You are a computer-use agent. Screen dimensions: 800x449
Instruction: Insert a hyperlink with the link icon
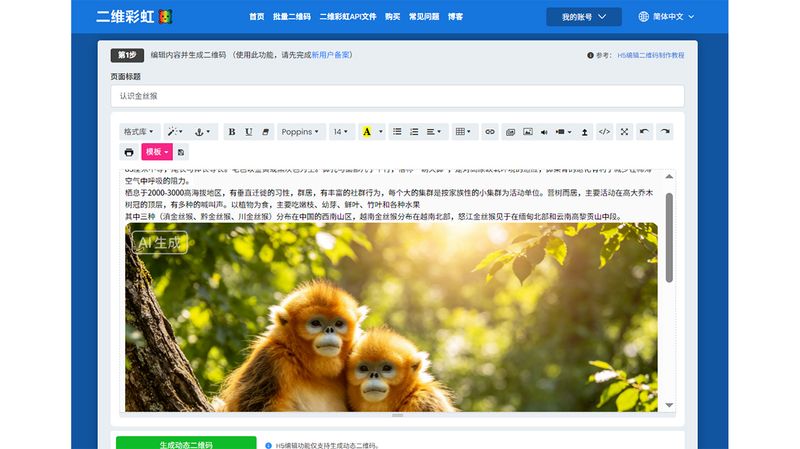tap(490, 132)
